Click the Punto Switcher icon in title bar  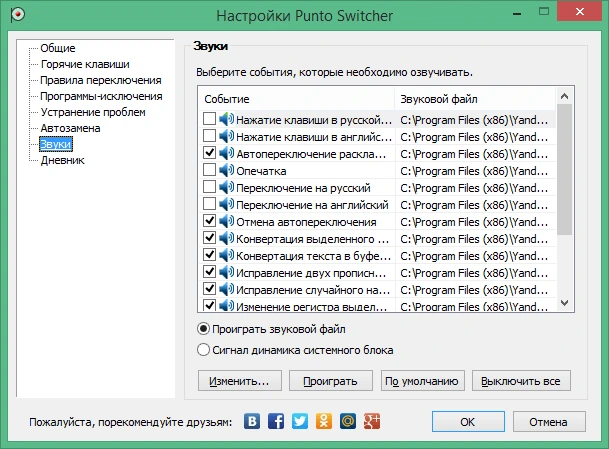[x=17, y=15]
